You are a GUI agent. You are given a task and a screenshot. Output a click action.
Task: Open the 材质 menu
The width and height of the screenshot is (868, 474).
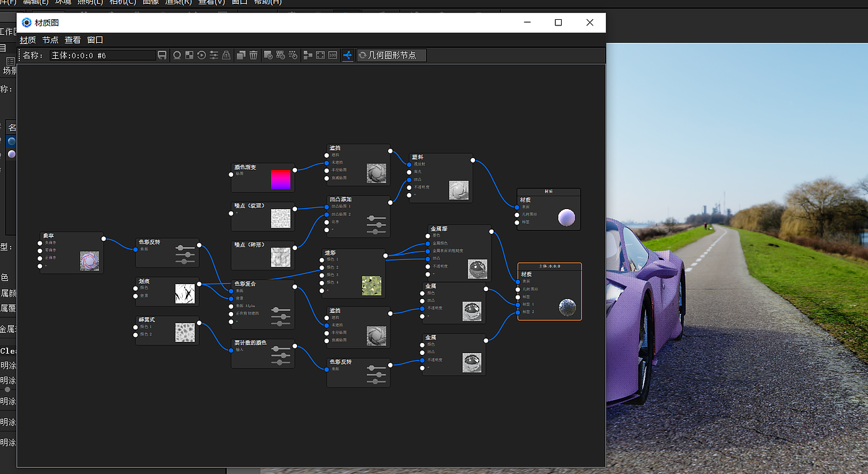[28, 40]
